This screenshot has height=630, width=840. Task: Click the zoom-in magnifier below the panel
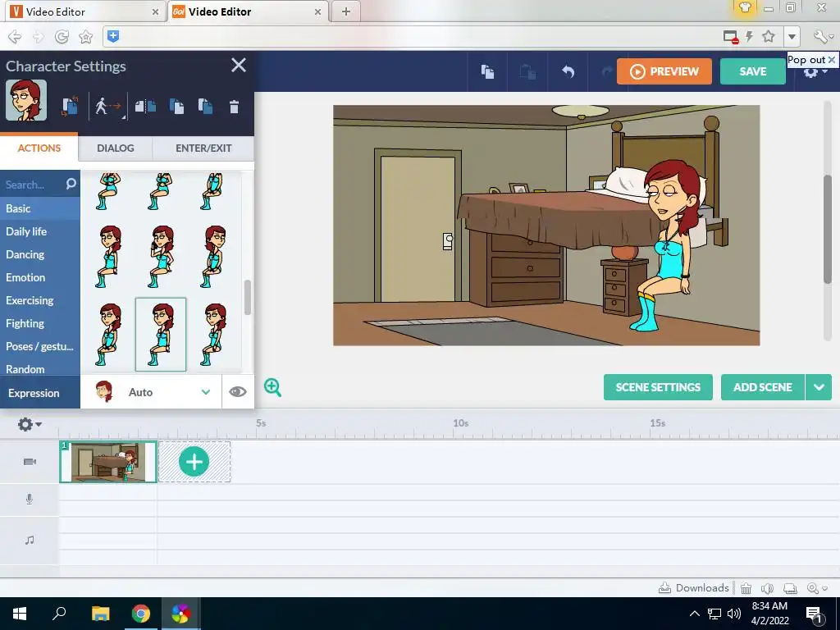click(x=272, y=387)
